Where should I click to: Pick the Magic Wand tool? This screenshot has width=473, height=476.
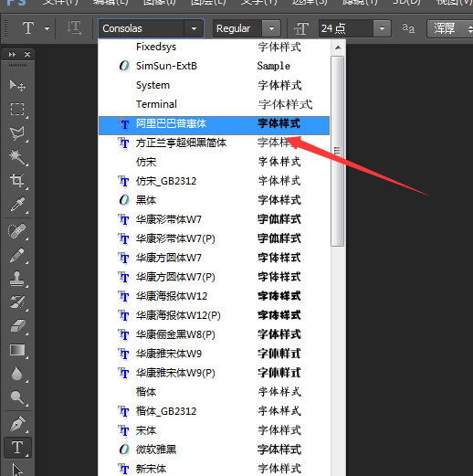(17, 157)
